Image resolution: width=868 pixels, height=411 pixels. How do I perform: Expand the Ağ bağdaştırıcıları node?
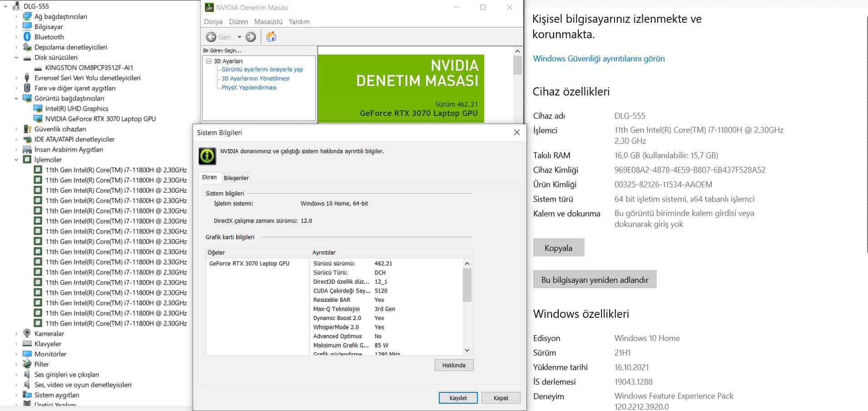click(x=16, y=16)
